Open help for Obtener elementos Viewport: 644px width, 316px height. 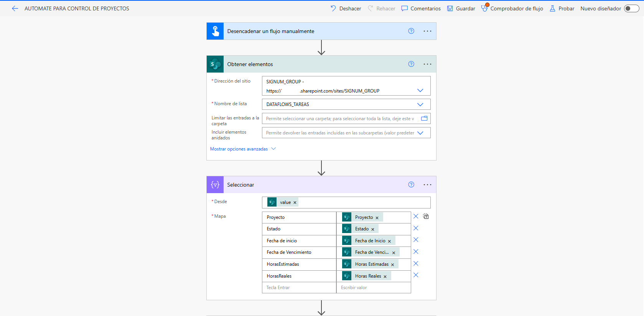click(x=411, y=64)
